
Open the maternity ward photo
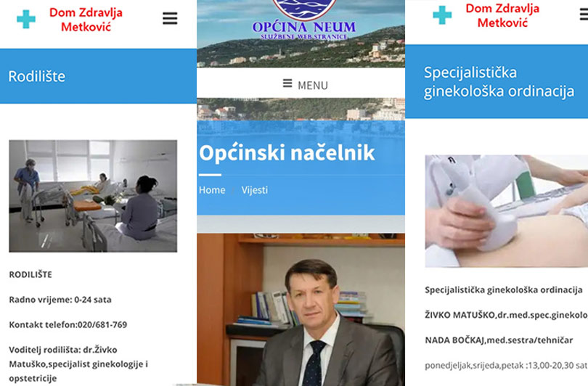tap(93, 196)
